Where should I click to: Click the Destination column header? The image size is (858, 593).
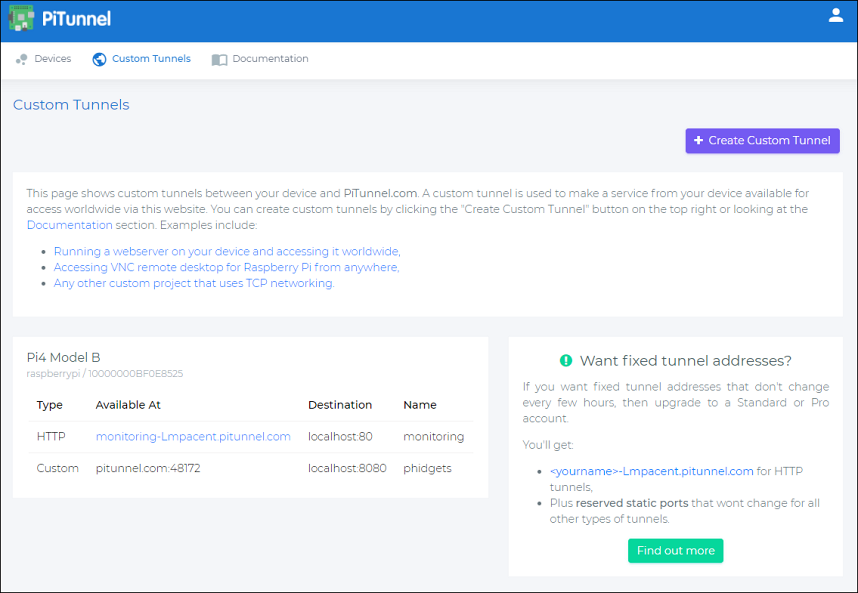pos(340,405)
